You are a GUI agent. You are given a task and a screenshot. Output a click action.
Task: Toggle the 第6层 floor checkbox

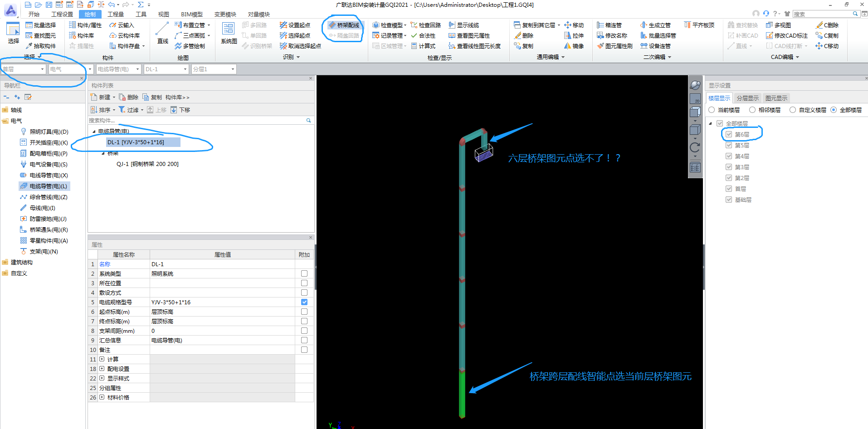point(729,134)
